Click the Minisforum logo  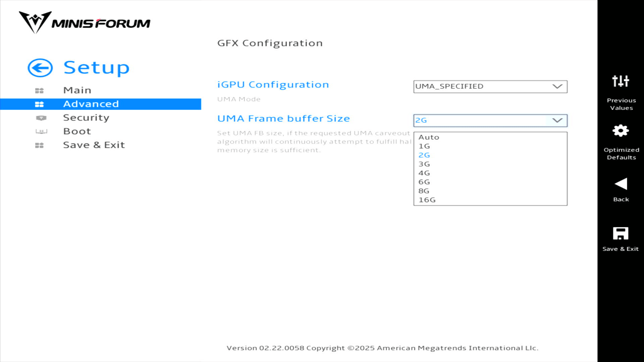85,22
